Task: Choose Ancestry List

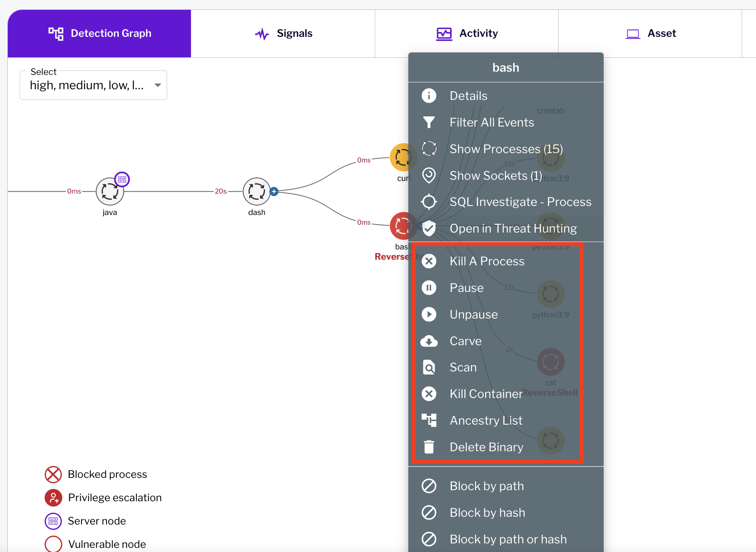Action: coord(506,421)
